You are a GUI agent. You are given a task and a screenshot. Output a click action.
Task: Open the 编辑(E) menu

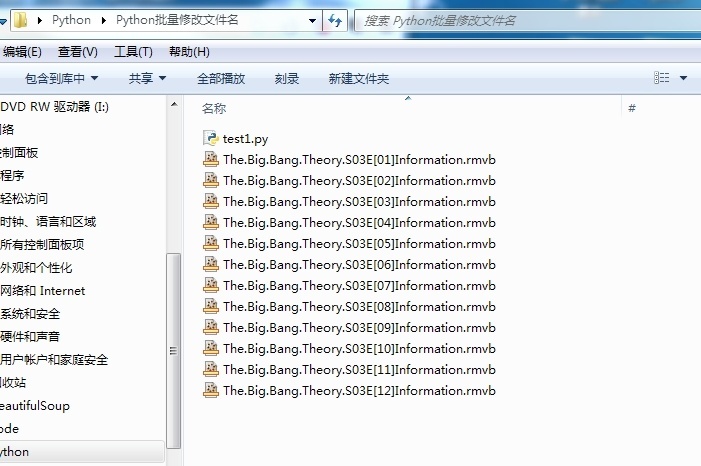pyautogui.click(x=21, y=52)
